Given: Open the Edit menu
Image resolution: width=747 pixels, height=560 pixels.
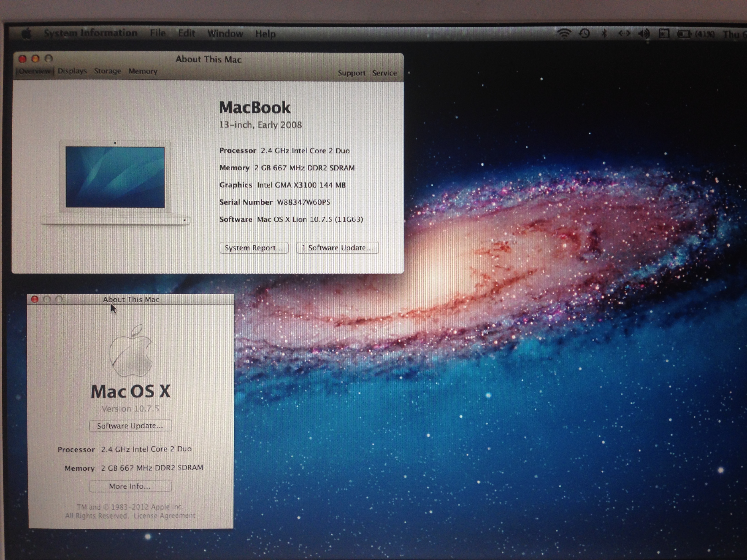Looking at the screenshot, I should pyautogui.click(x=187, y=33).
